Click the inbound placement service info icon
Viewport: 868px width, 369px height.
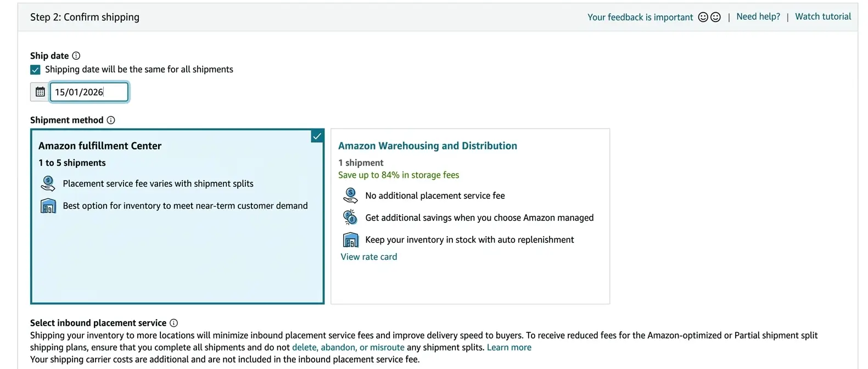174,323
